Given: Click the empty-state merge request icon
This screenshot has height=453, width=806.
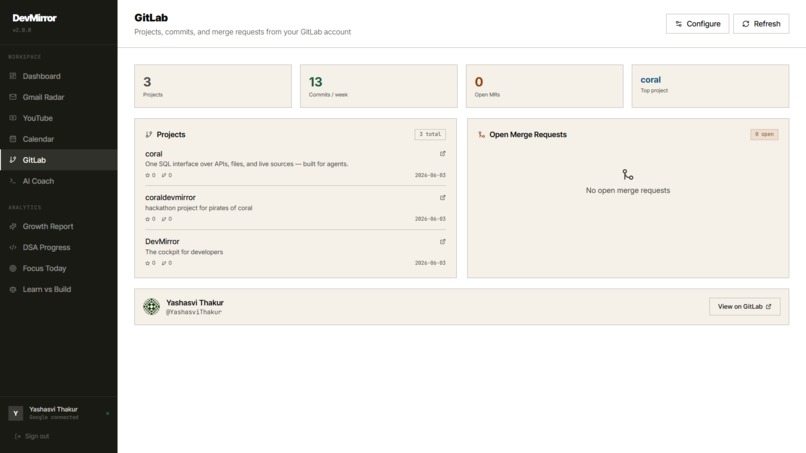Looking at the screenshot, I should click(628, 175).
